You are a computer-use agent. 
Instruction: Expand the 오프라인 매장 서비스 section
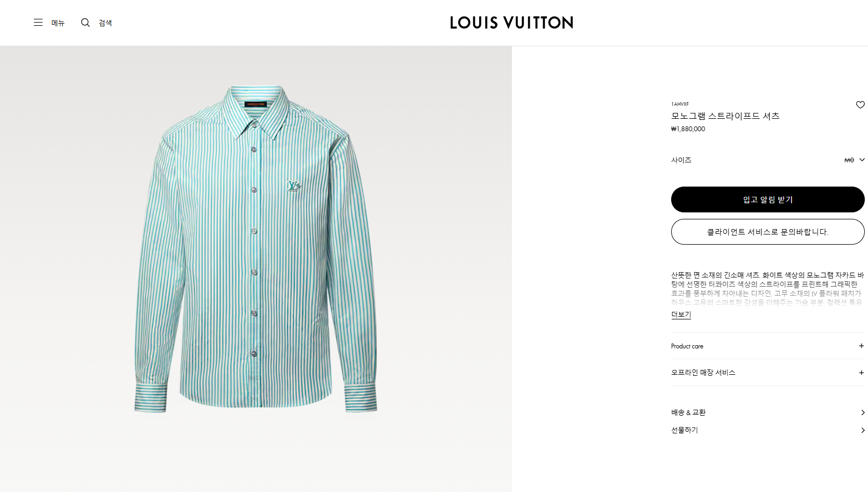767,373
